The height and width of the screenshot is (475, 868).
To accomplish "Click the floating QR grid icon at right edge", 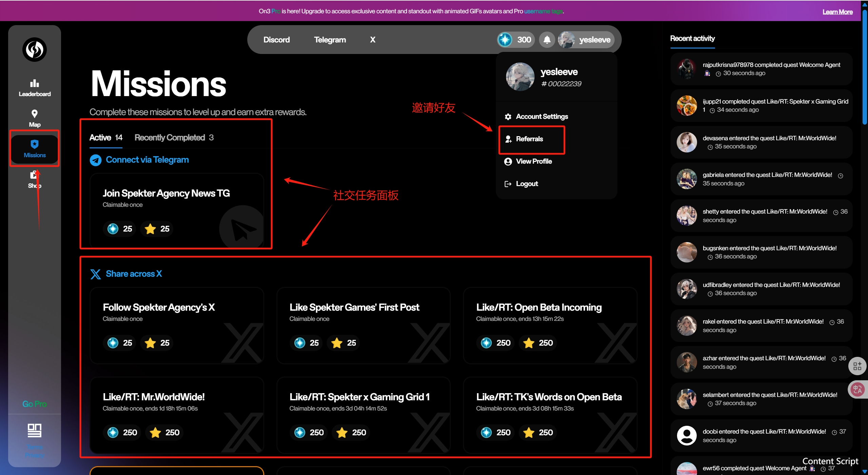I will tap(857, 366).
